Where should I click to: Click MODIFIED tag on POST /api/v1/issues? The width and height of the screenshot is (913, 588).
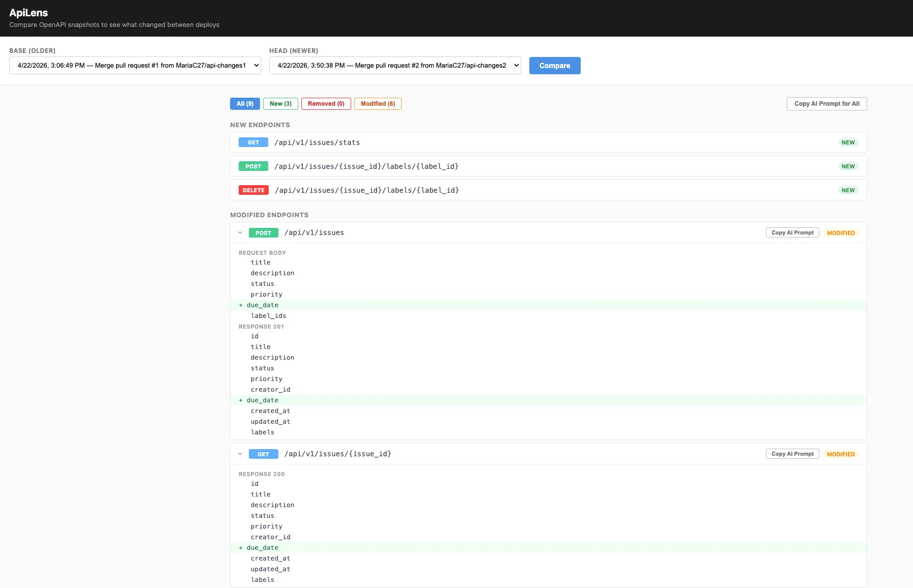pos(841,233)
